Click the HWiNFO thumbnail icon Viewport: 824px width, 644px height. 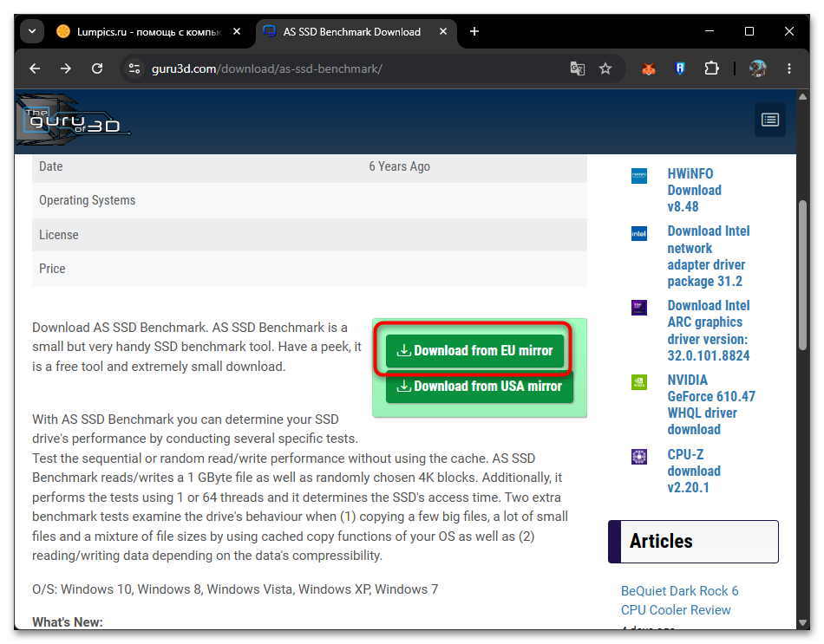(639, 175)
